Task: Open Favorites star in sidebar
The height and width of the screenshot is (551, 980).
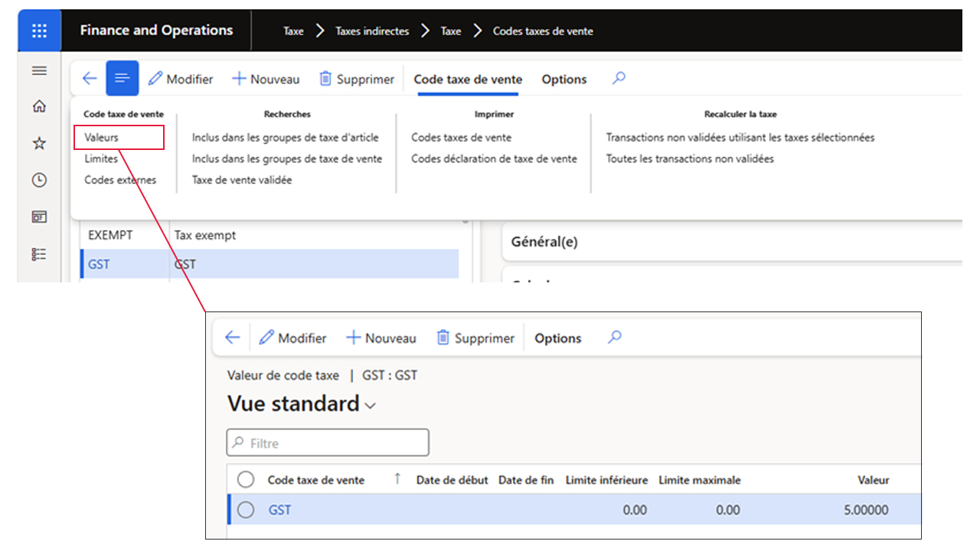Action: 39,143
